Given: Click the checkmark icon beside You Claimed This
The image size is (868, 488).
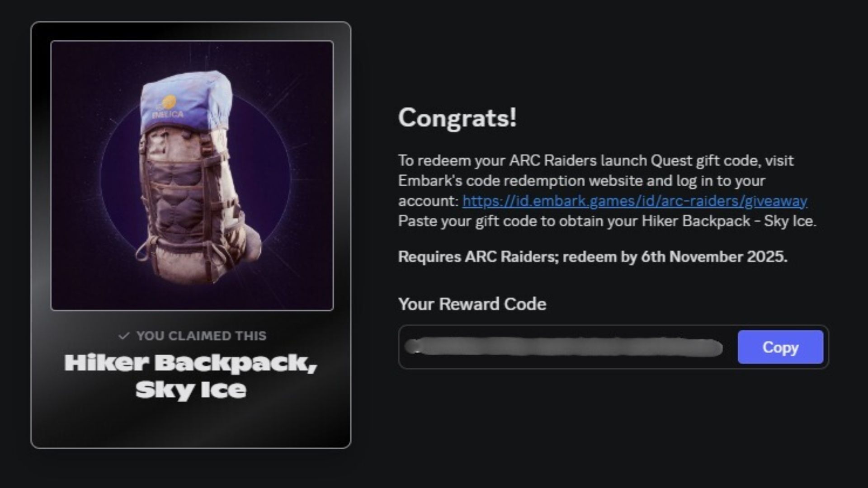Looking at the screenshot, I should click(x=123, y=336).
